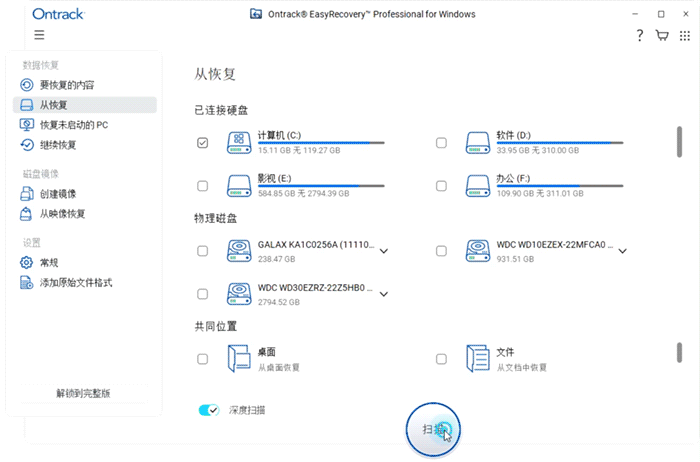This screenshot has width=700, height=462.
Task: Check the GALAX KA1C0256A disk checkbox
Action: pyautogui.click(x=203, y=251)
